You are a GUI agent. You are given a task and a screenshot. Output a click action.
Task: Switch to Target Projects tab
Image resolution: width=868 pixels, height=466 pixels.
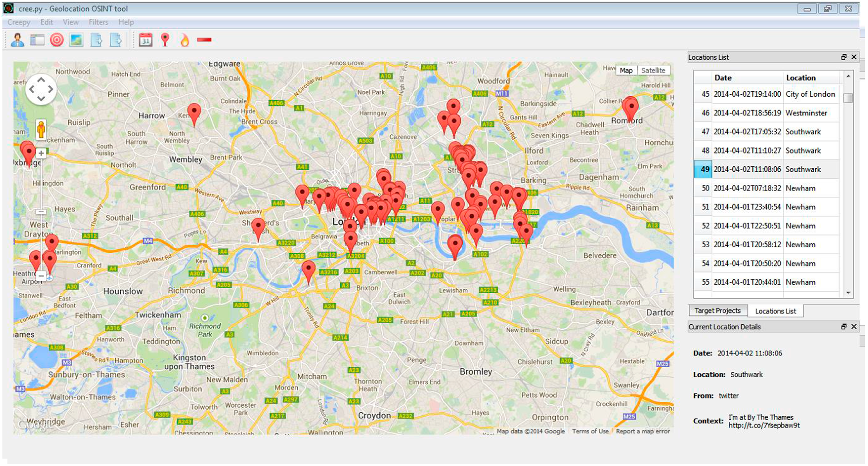pos(717,310)
